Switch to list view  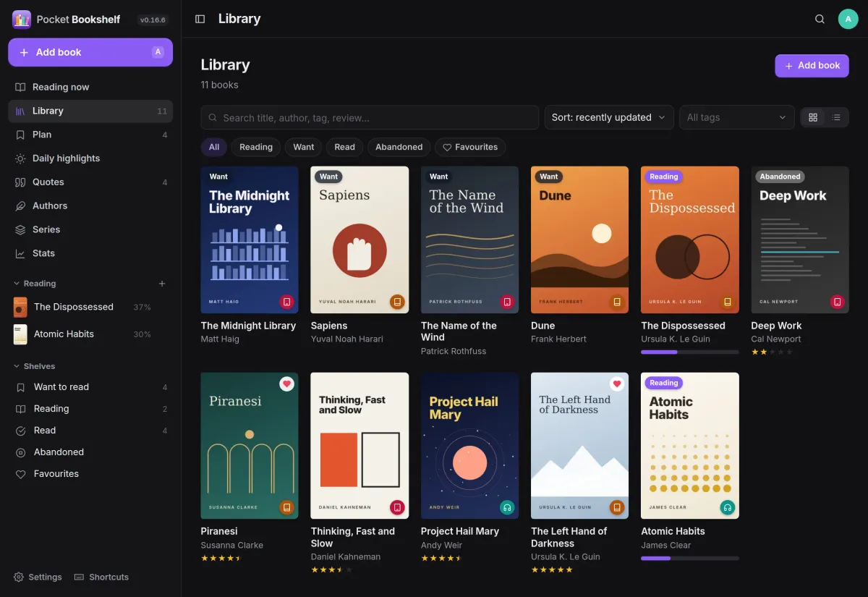tap(837, 117)
